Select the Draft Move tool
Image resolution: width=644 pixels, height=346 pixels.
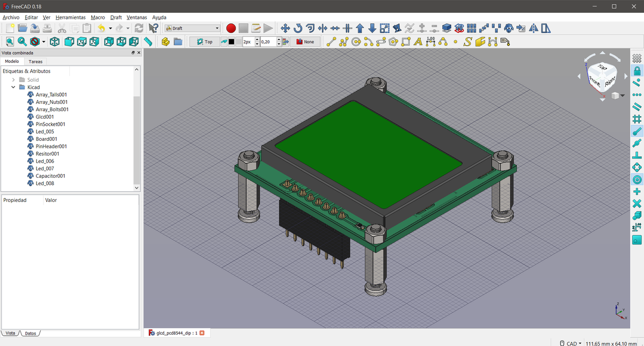(286, 28)
